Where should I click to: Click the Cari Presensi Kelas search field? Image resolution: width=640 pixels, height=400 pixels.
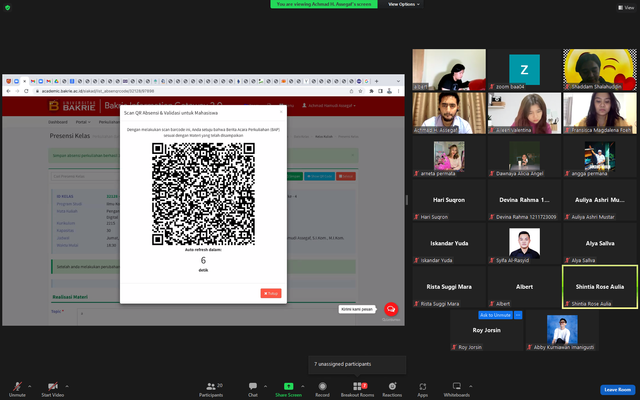(86, 176)
